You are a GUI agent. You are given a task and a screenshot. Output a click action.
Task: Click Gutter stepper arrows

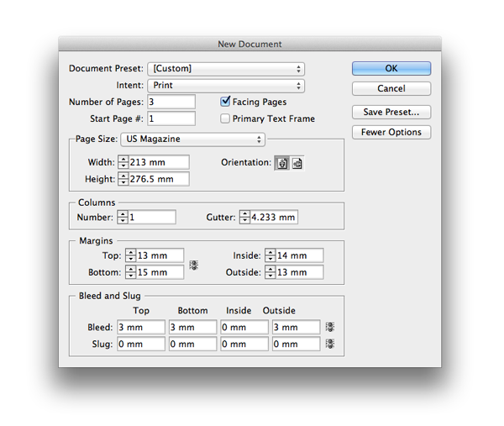(x=244, y=217)
